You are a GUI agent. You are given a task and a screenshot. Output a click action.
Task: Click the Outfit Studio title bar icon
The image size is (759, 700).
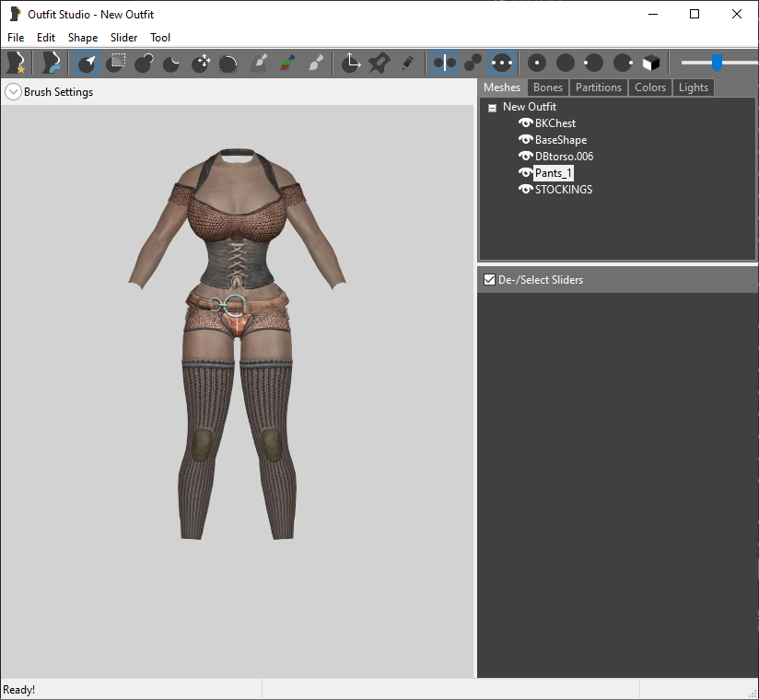pyautogui.click(x=15, y=14)
